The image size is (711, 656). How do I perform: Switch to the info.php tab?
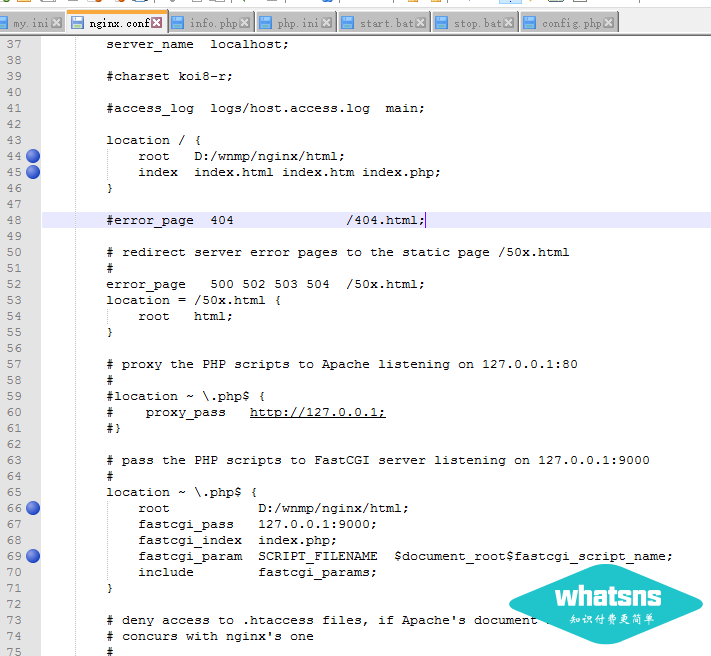point(214,22)
